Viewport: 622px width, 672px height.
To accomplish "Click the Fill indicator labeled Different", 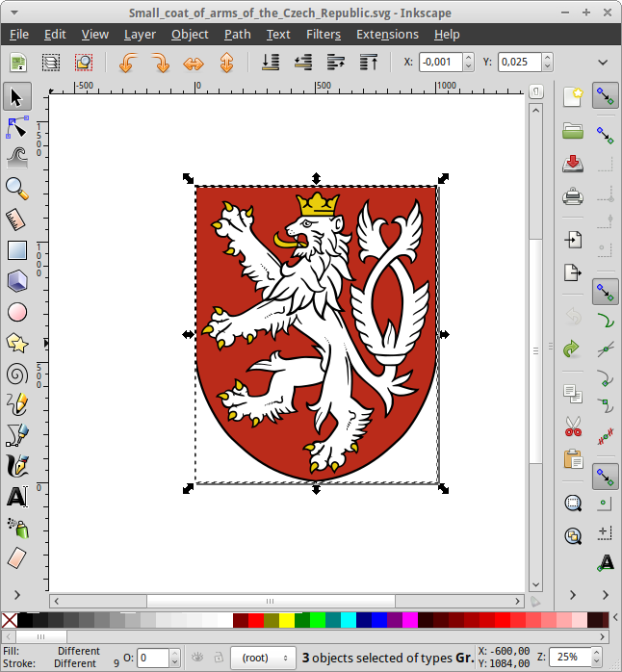I will pos(77,652).
